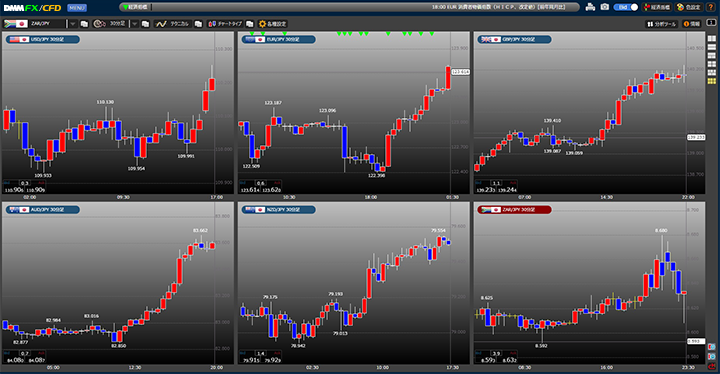Click the printer icon in the top bar
Screen dimensions: 720x374
pyautogui.click(x=591, y=7)
